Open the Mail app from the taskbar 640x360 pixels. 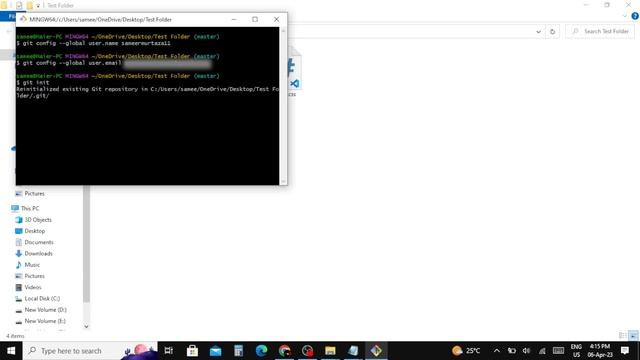[216, 351]
